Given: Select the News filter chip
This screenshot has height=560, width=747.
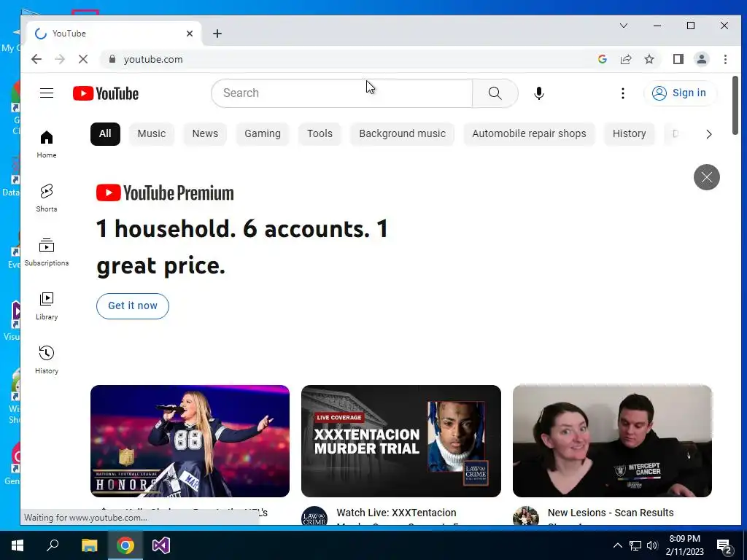Looking at the screenshot, I should 205,134.
